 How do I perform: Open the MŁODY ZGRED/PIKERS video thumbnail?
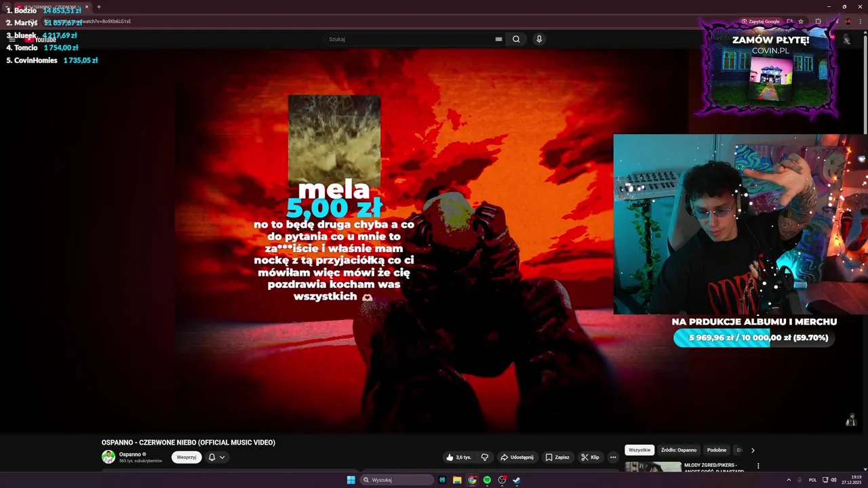653,467
